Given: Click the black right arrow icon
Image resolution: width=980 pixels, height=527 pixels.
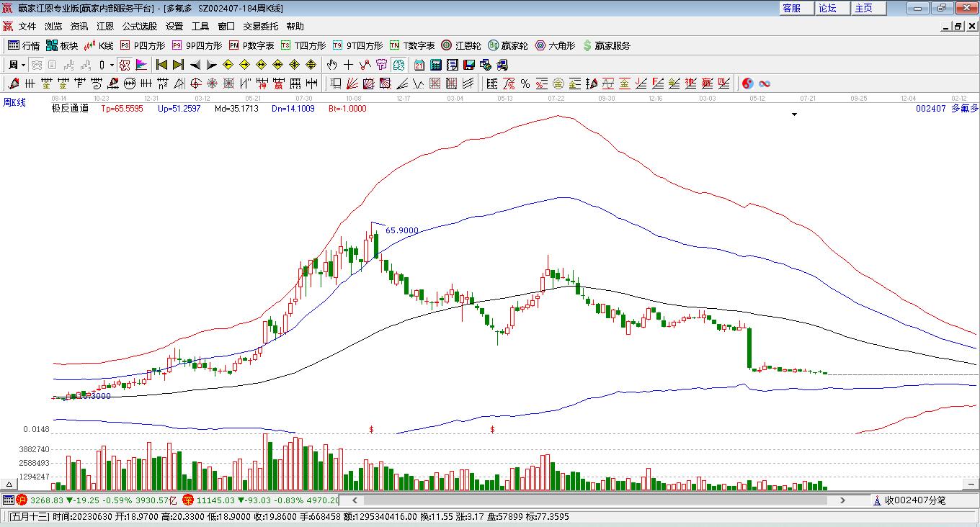Looking at the screenshot, I should pyautogui.click(x=212, y=65).
